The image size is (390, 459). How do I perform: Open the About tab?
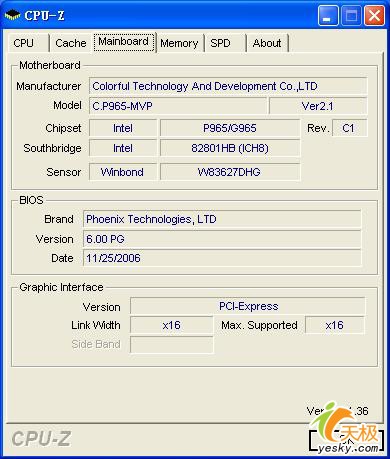[267, 43]
